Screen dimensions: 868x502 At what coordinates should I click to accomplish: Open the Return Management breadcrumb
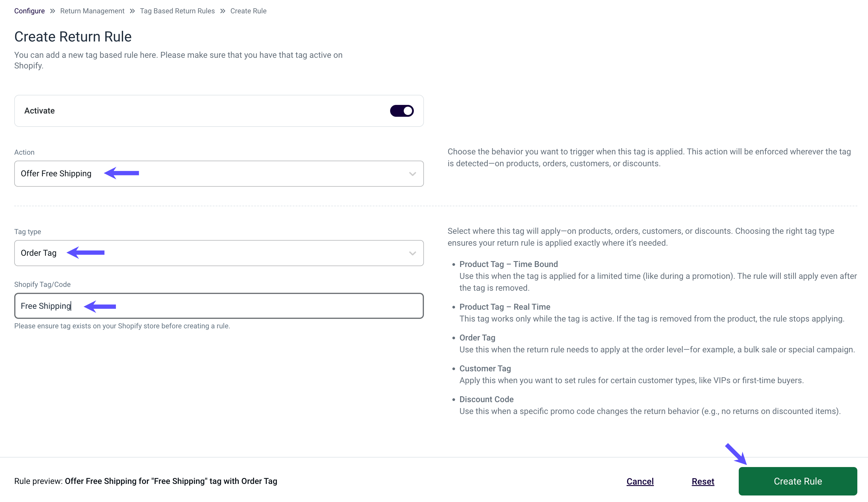pyautogui.click(x=92, y=11)
